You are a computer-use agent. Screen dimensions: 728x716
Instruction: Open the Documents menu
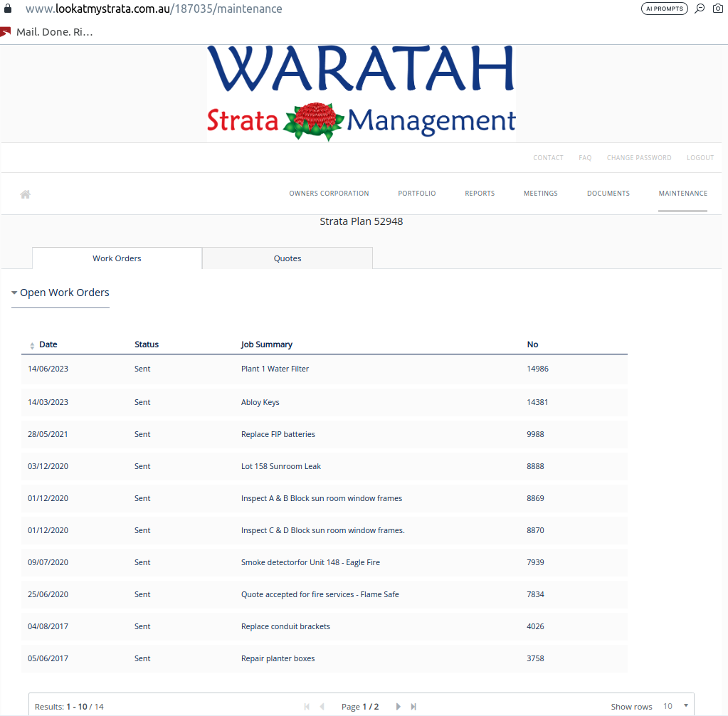(x=608, y=193)
